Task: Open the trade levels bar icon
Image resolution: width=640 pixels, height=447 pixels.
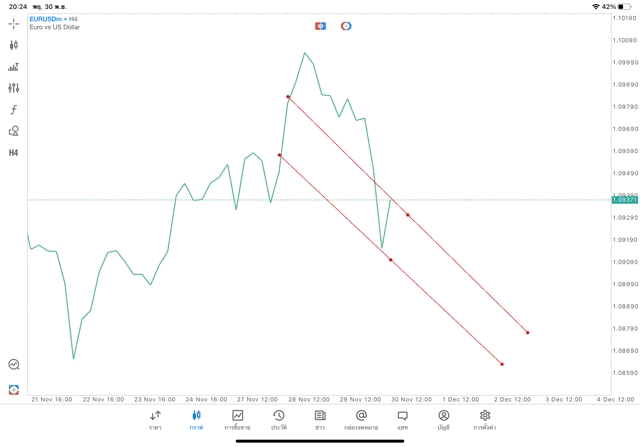Action: point(13,67)
